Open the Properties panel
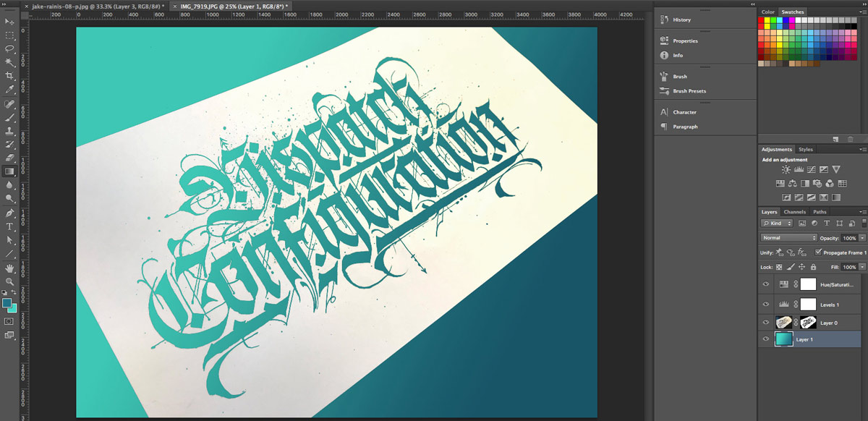Image resolution: width=868 pixels, height=421 pixels. tap(684, 41)
